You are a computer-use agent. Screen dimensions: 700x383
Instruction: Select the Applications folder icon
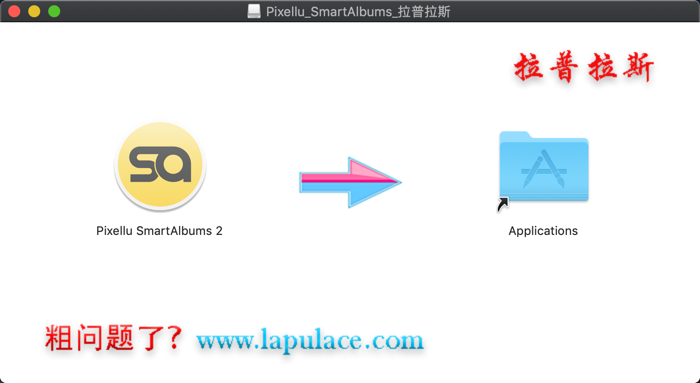(543, 167)
